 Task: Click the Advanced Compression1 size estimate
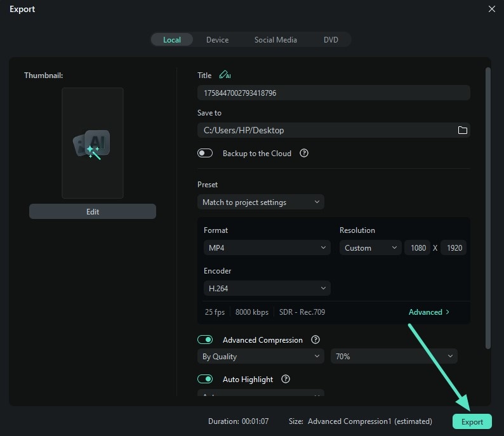tap(369, 421)
